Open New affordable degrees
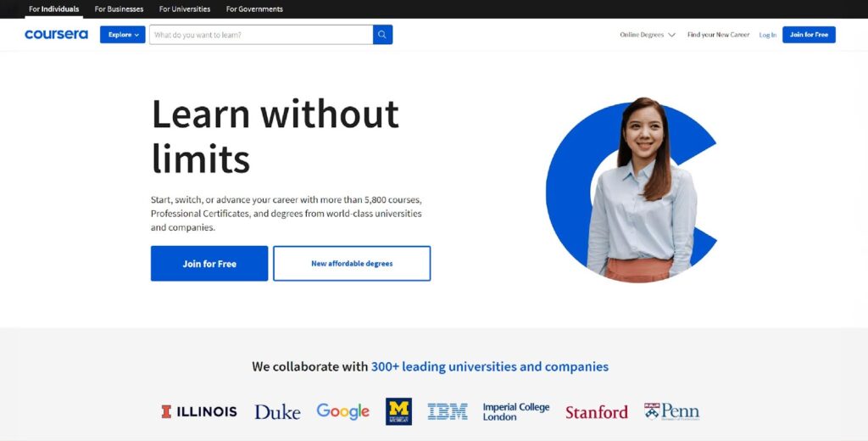This screenshot has height=441, width=868. coord(352,263)
